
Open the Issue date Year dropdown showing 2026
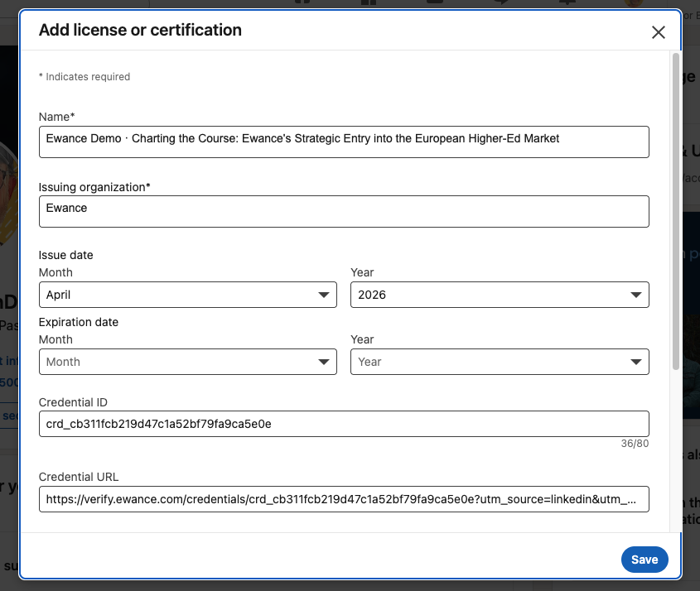(500, 295)
